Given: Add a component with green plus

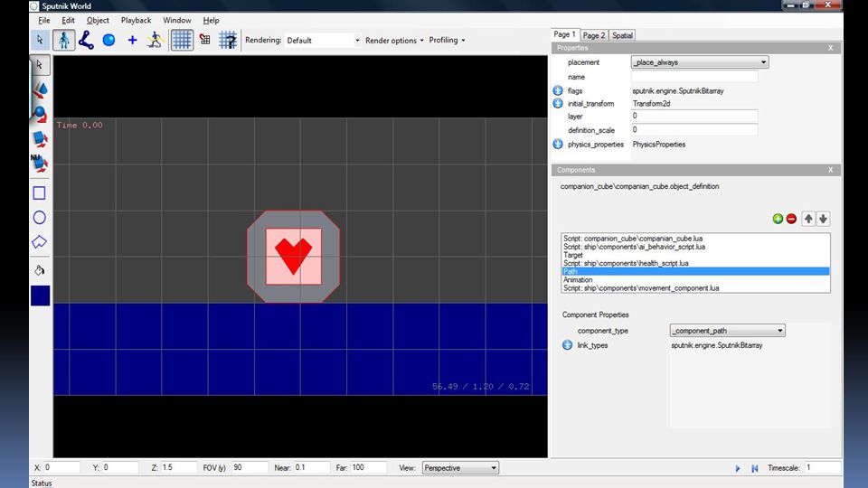Looking at the screenshot, I should [x=778, y=219].
